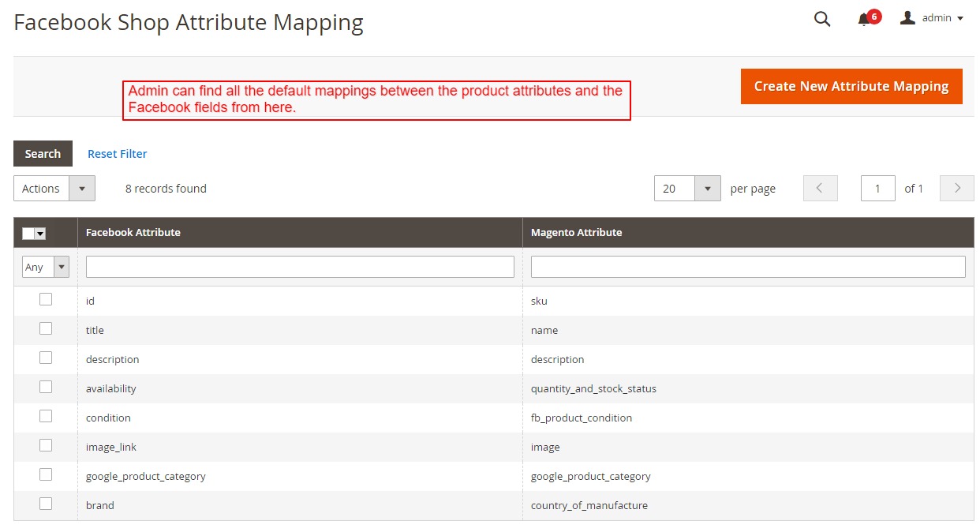Select the checkbox for the availability row
This screenshot has width=980, height=532.
[46, 387]
